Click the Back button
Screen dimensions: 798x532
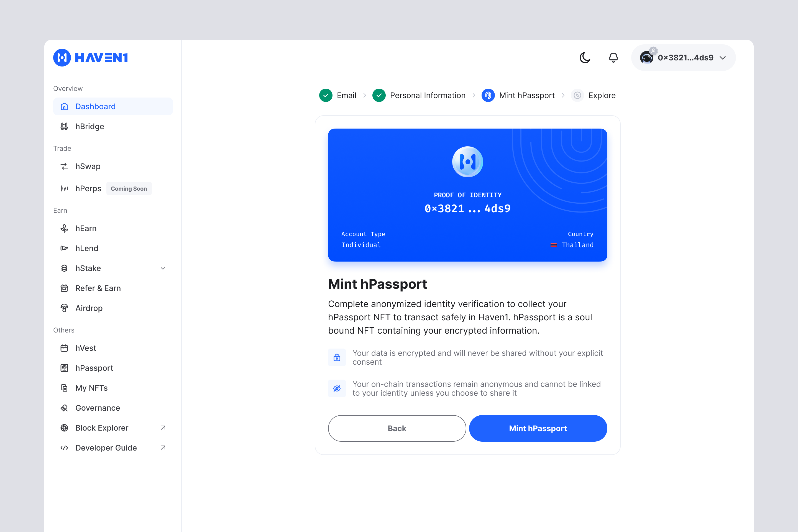click(397, 428)
